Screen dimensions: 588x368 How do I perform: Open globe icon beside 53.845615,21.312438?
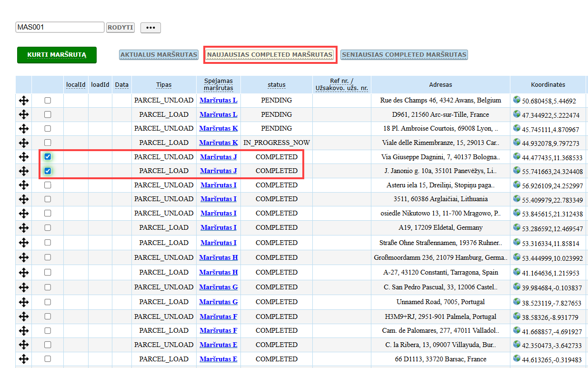pos(517,213)
